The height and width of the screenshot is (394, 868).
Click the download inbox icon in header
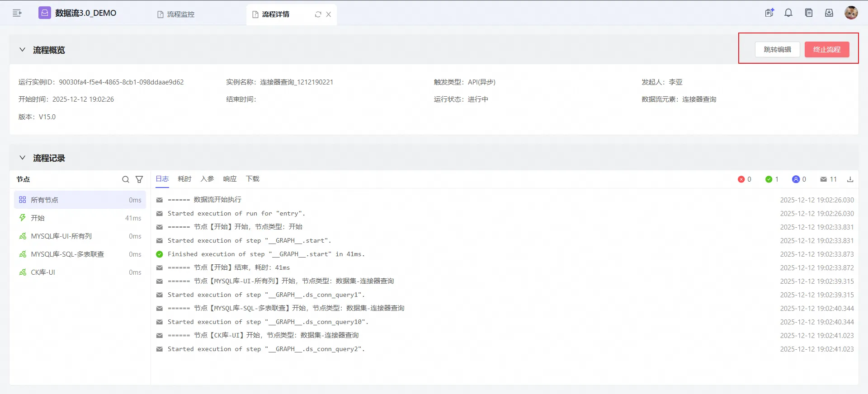[x=829, y=13]
